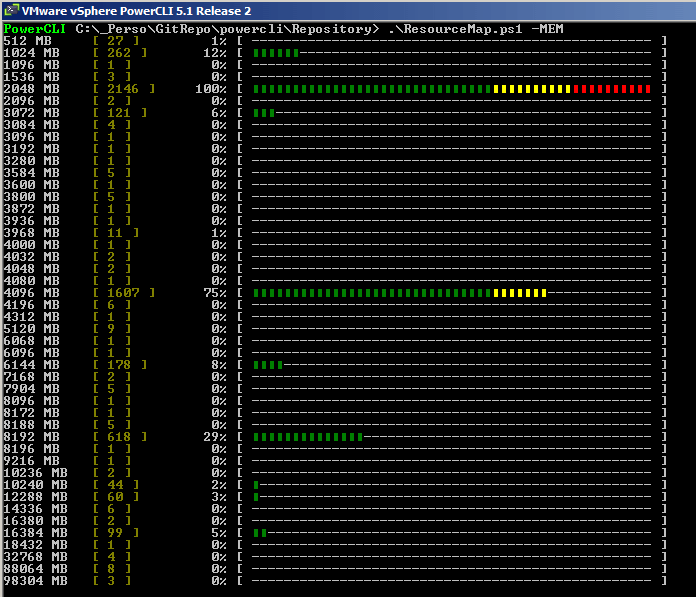Click the 75% percentage label
This screenshot has height=597, width=696.
[x=215, y=293]
